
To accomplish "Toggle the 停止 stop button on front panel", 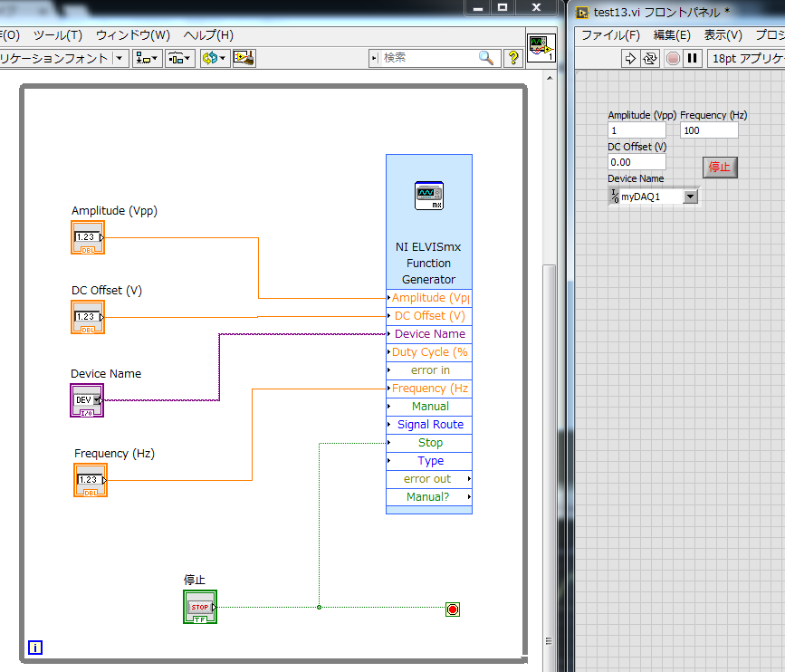I will [x=720, y=167].
